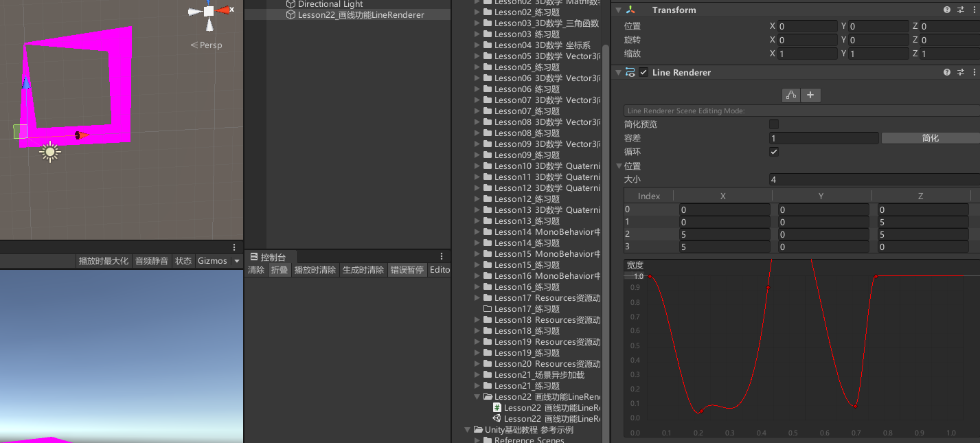This screenshot has width=980, height=443.
Task: Click the Edit Points icon in Line Renderer
Action: click(x=791, y=95)
